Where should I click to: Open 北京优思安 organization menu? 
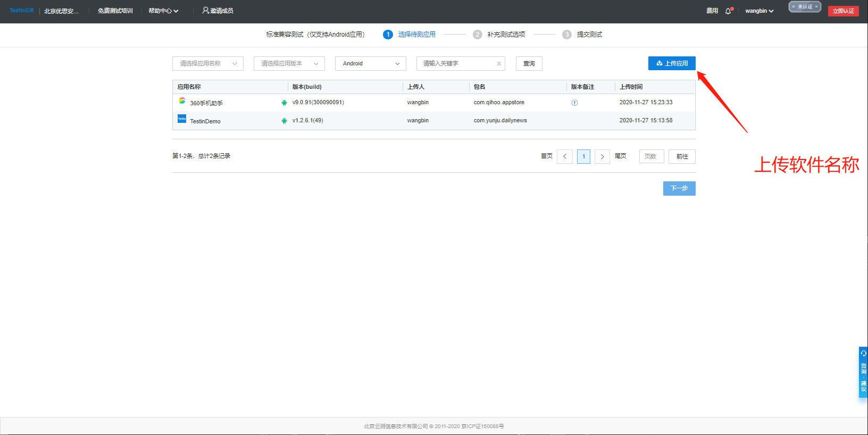coord(61,11)
